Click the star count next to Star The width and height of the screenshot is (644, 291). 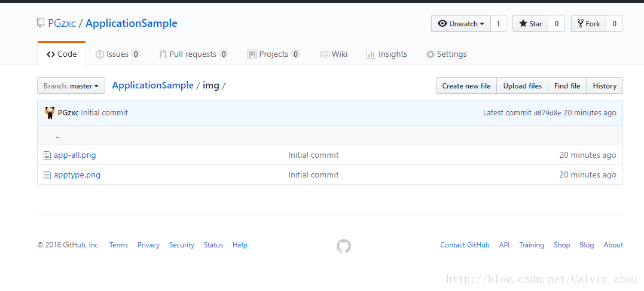(557, 23)
